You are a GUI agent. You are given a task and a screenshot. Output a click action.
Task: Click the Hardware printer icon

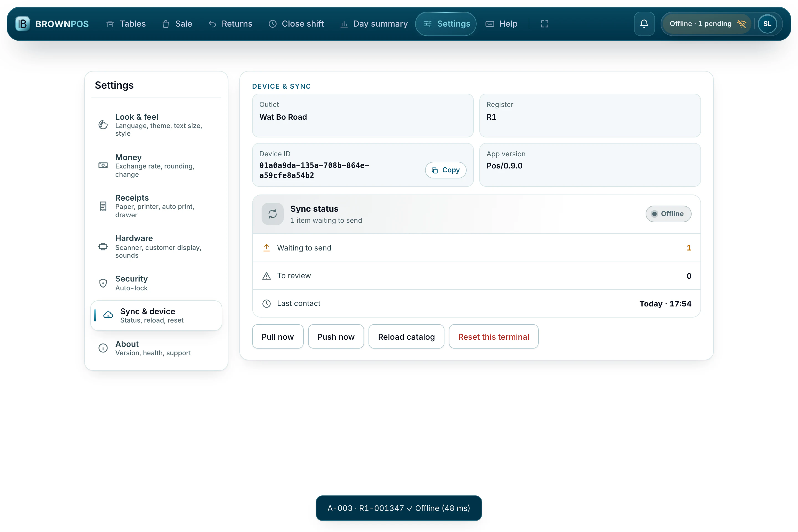coord(103,246)
